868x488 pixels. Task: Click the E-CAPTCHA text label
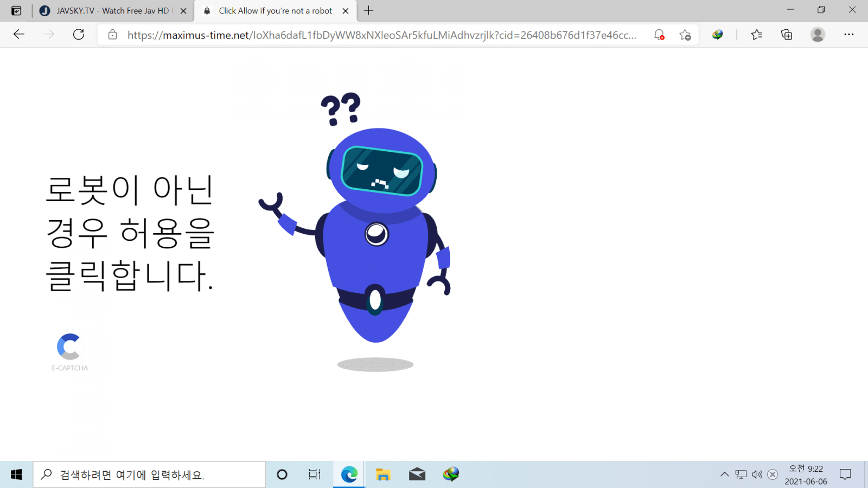(x=69, y=368)
